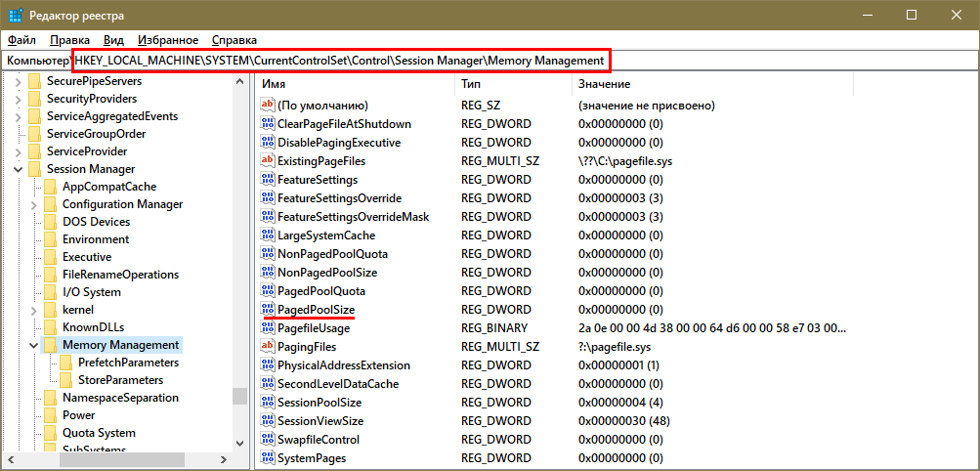This screenshot has height=471, width=980.
Task: Expand the kernel registry key
Action: point(35,310)
